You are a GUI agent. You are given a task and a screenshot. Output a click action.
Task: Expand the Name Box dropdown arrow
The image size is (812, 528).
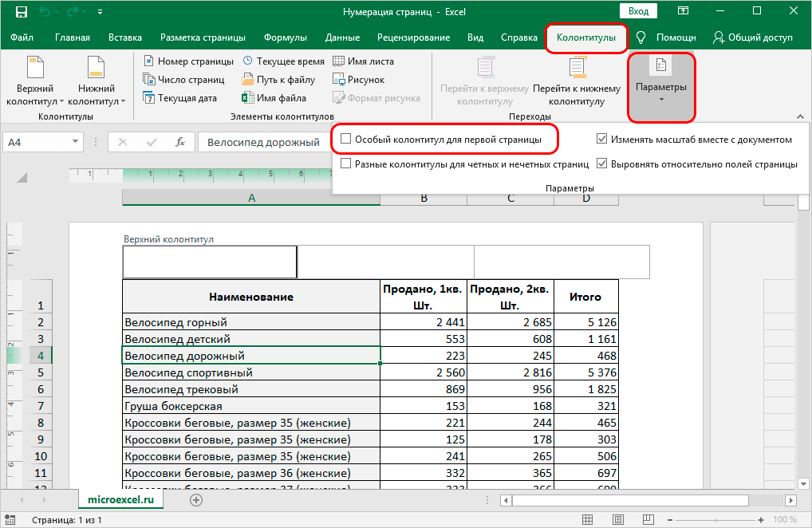pyautogui.click(x=76, y=142)
